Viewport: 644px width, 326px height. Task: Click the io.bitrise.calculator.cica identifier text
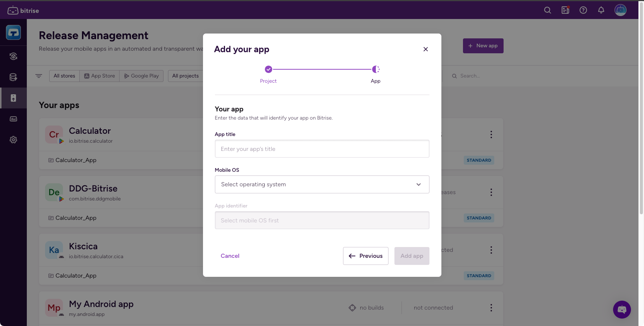[96, 257]
